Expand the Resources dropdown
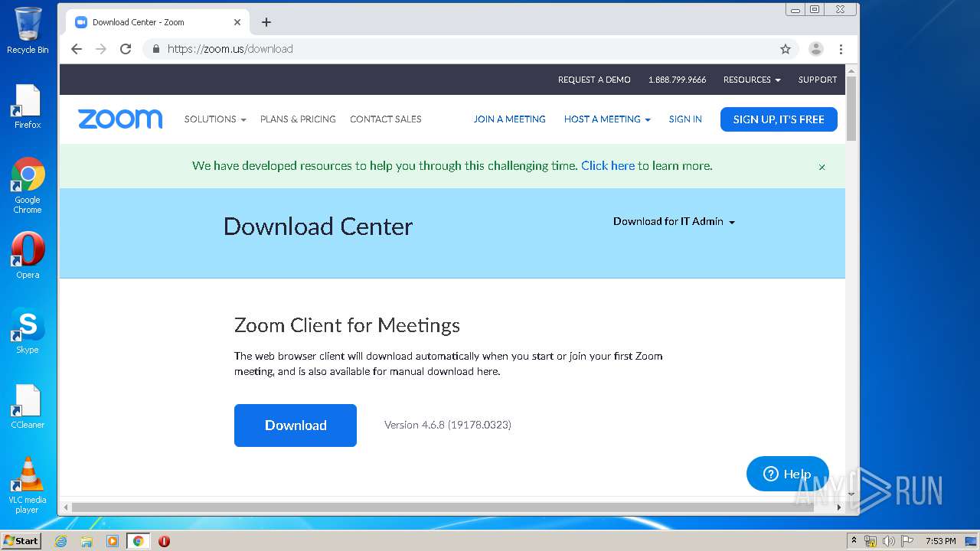 click(752, 80)
